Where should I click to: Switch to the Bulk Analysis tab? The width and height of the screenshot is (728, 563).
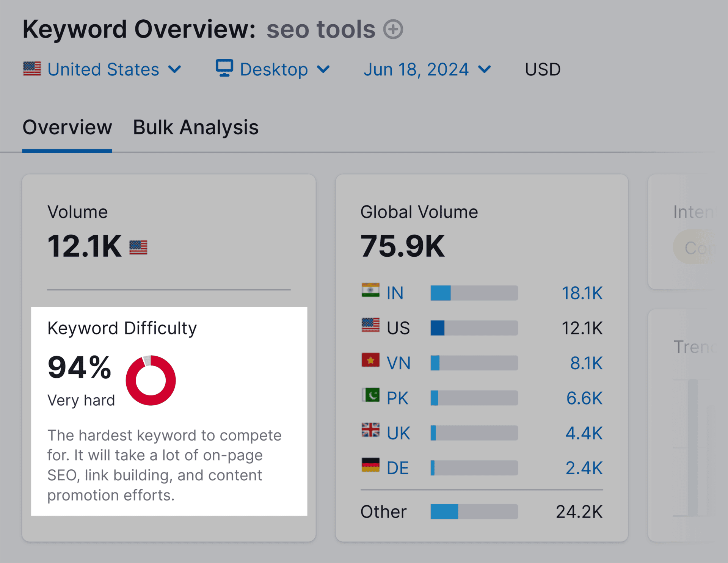click(x=195, y=127)
